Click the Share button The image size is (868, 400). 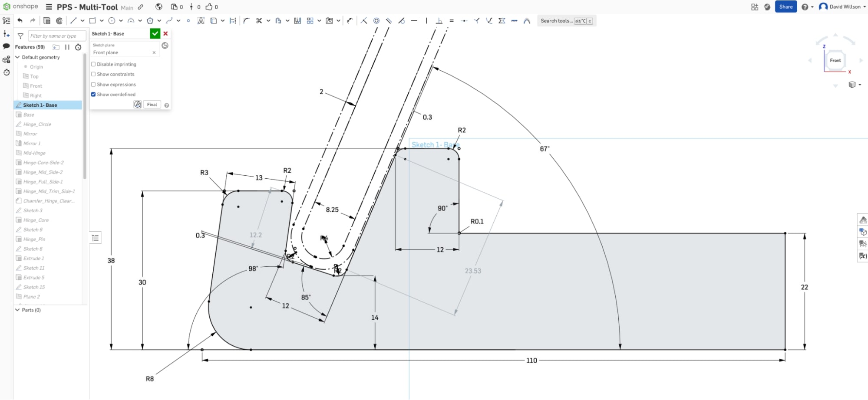pos(785,7)
